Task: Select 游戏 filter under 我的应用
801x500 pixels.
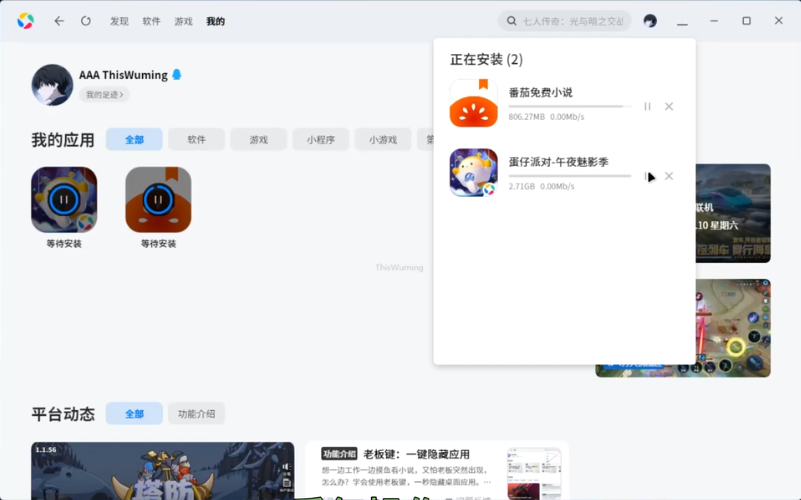Action: pos(258,139)
